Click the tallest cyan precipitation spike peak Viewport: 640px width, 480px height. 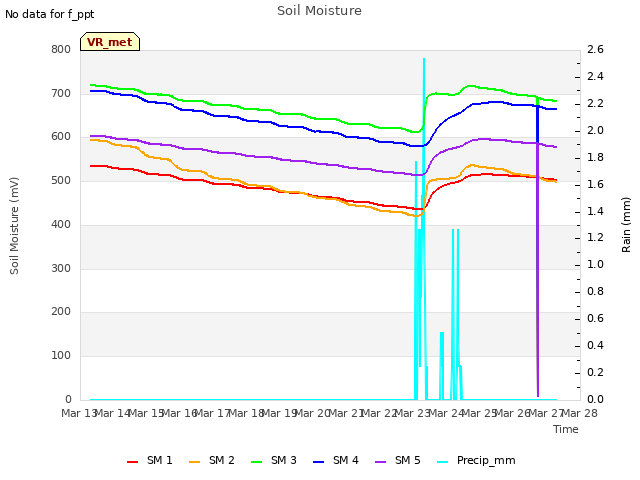coord(424,60)
